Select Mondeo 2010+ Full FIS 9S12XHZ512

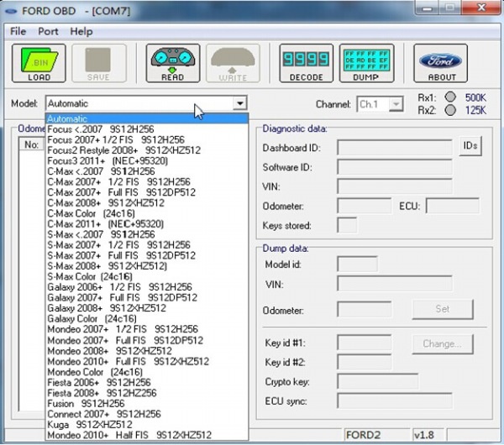point(147,362)
